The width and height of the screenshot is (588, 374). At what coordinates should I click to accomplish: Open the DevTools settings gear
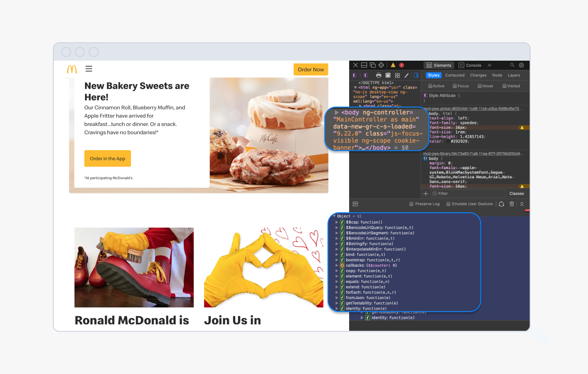click(521, 65)
